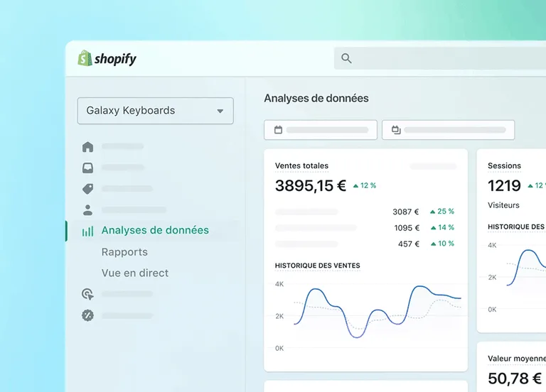The image size is (546, 392).
Task: Click the 25 % increase indicator
Action: pyautogui.click(x=442, y=212)
